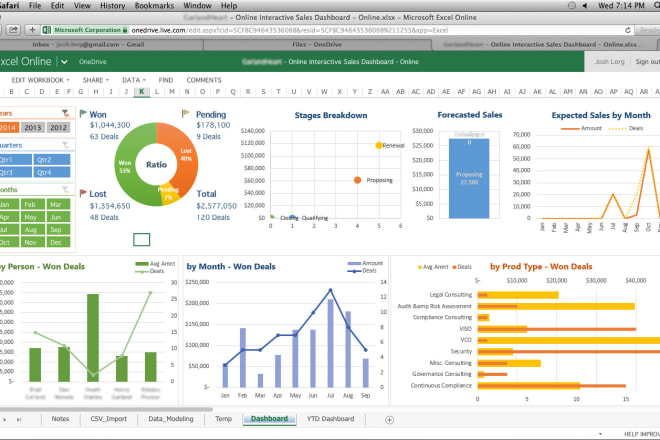The width and height of the screenshot is (660, 440).
Task: Open the Notes sheet tab
Action: click(x=60, y=419)
